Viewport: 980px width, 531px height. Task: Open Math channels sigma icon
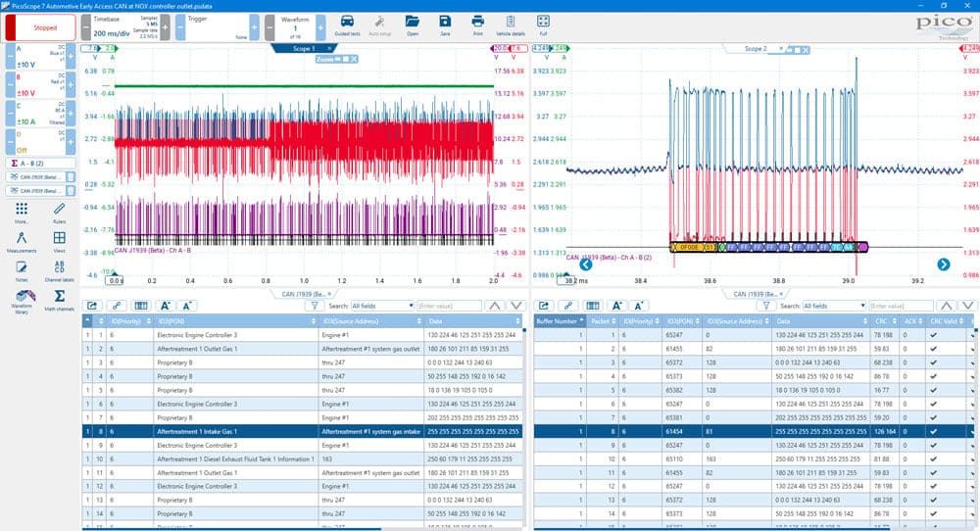(60, 299)
